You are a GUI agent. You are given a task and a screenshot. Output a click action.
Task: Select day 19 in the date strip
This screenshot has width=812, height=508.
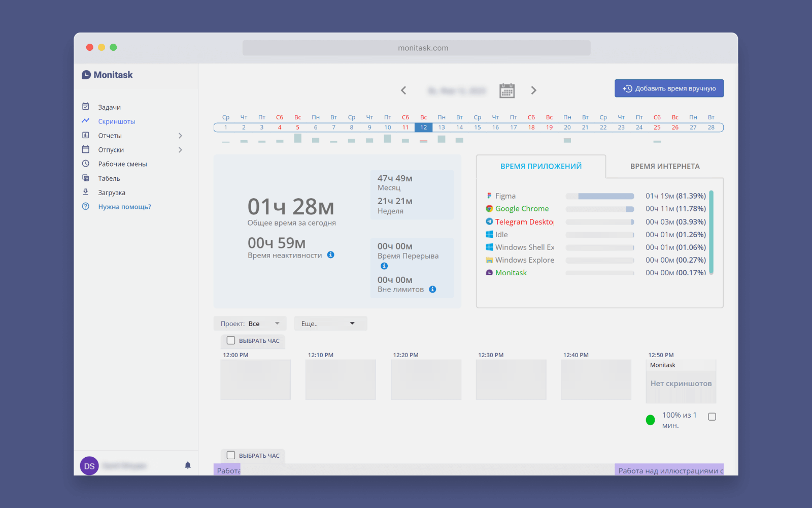click(549, 128)
